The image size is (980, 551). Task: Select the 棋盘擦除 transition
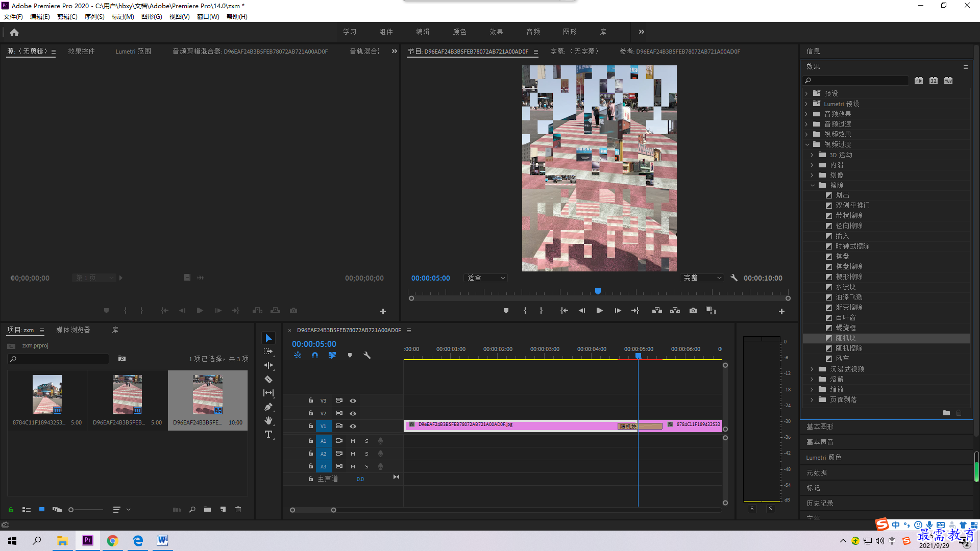click(x=849, y=266)
